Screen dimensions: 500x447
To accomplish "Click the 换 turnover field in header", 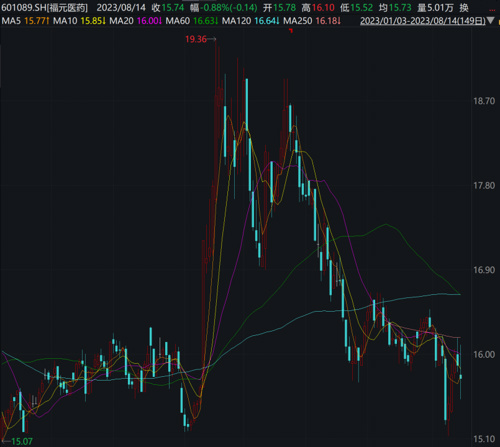I will tap(464, 8).
